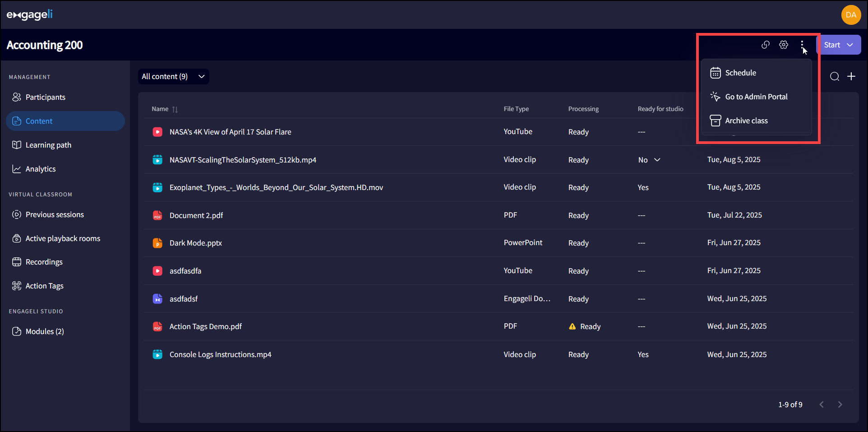Image resolution: width=868 pixels, height=432 pixels.
Task: Click the Engageli logo
Action: 30,15
